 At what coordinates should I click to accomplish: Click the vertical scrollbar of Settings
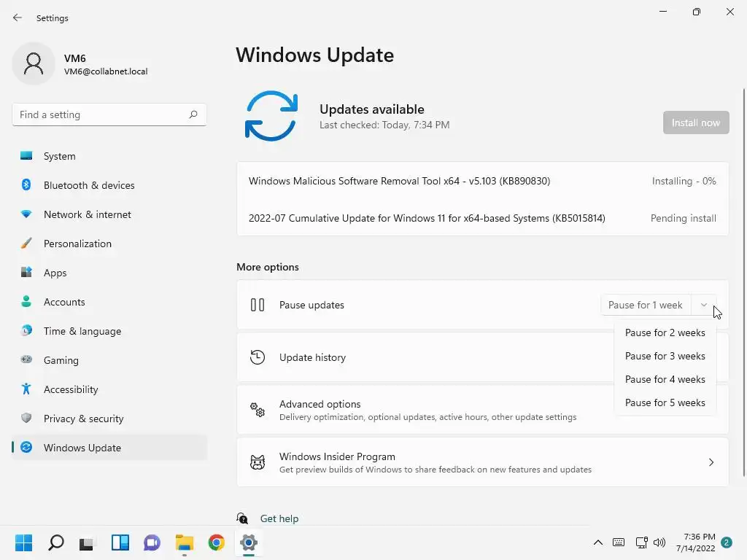pyautogui.click(x=743, y=282)
